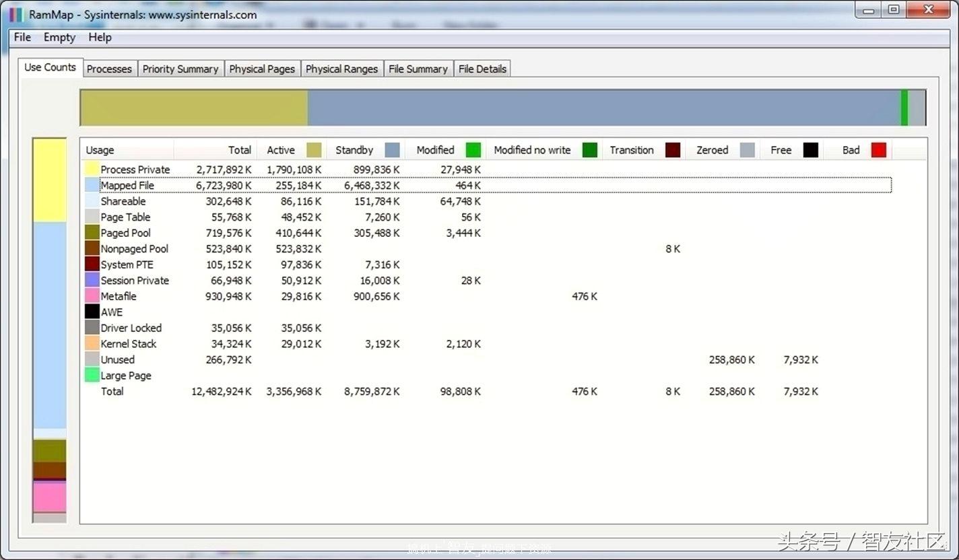Select the File Summary tab
Screen dimensions: 959x560
[x=418, y=69]
